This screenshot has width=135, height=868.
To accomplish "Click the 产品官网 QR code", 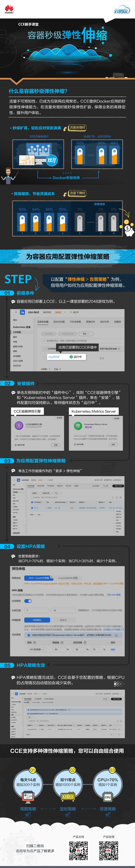I will (x=109, y=850).
